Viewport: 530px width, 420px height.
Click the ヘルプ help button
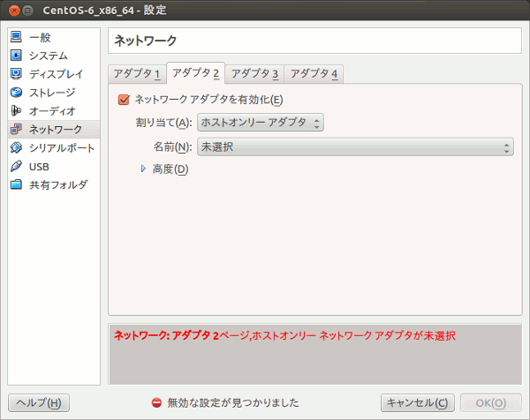(x=37, y=403)
